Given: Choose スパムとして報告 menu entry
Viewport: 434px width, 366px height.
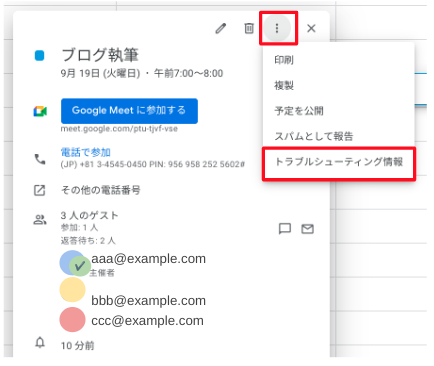Looking at the screenshot, I should (x=338, y=136).
